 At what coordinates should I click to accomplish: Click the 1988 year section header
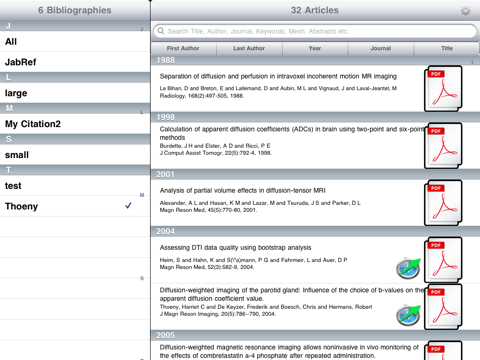[x=315, y=60]
